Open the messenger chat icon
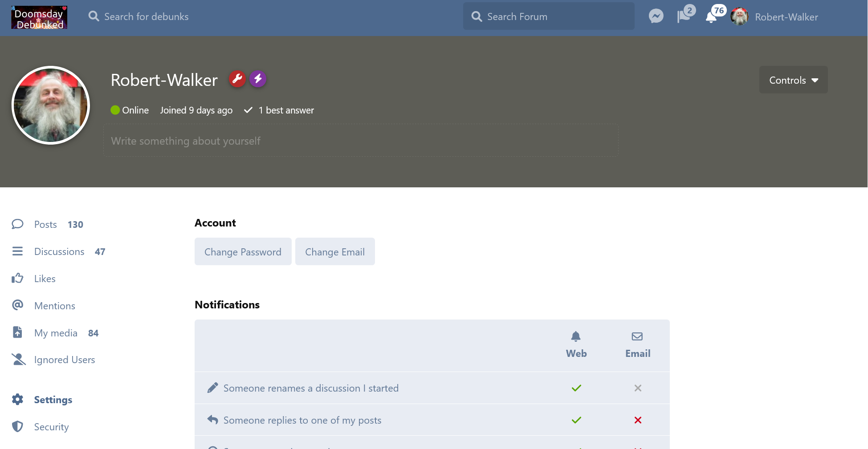This screenshot has height=449, width=868. (x=656, y=16)
